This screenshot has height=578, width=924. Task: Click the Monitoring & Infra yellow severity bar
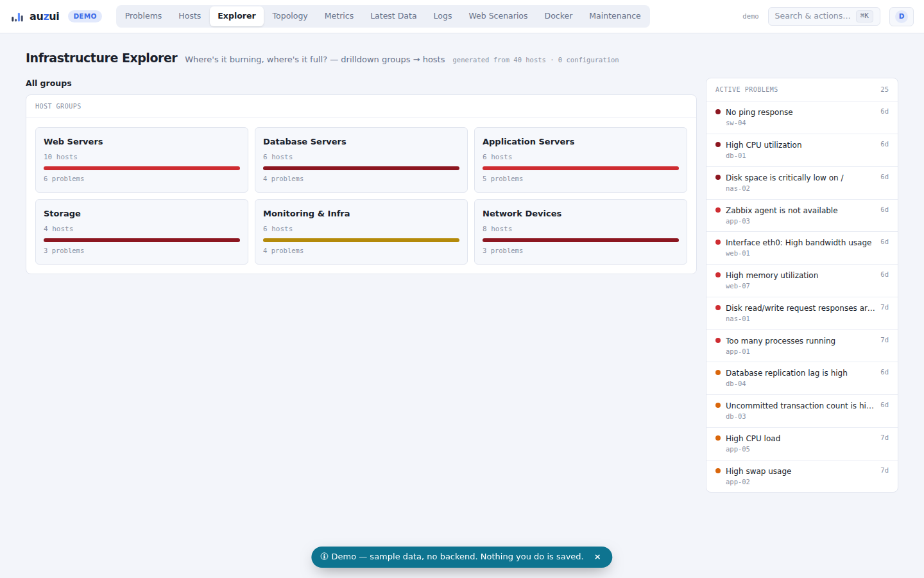point(361,240)
